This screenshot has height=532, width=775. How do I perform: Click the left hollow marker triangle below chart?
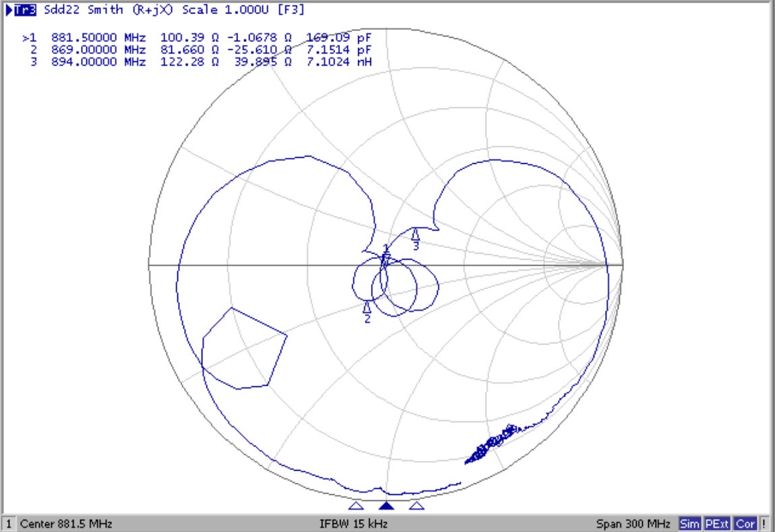point(356,506)
